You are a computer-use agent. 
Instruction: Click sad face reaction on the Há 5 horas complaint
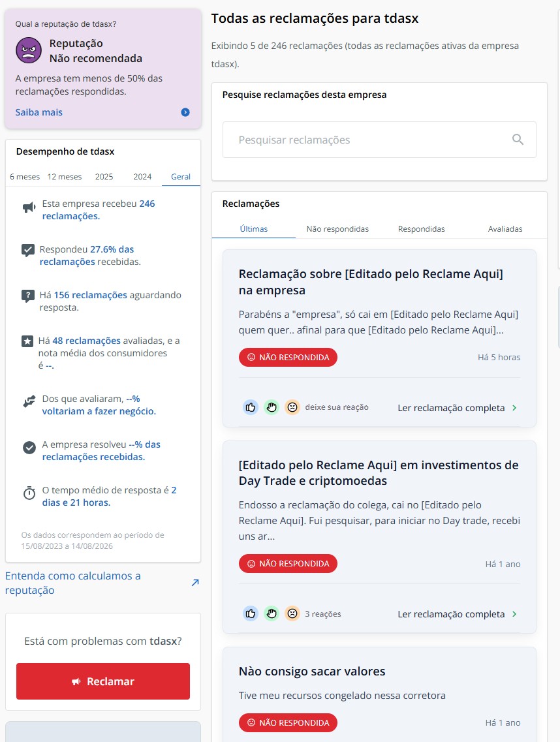click(x=292, y=407)
